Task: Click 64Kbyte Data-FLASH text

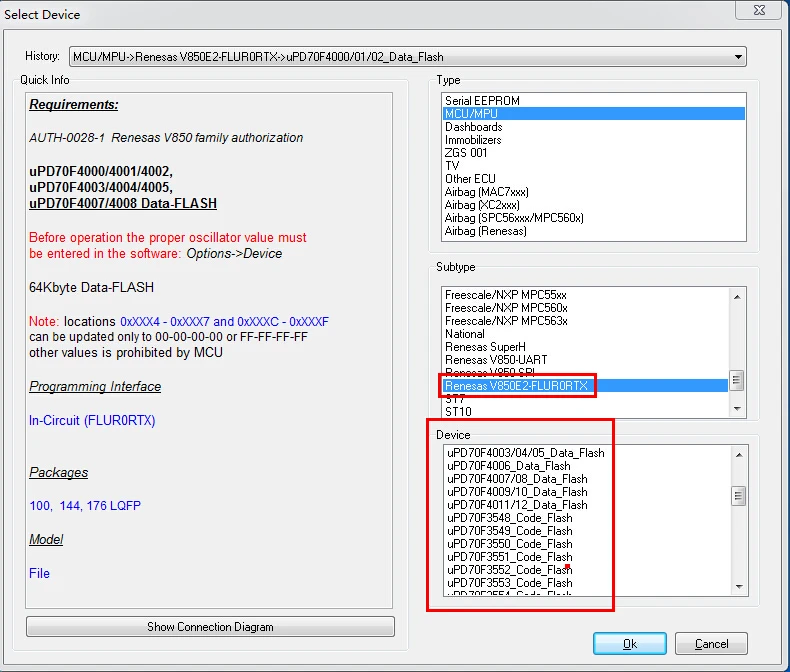Action: point(91,287)
